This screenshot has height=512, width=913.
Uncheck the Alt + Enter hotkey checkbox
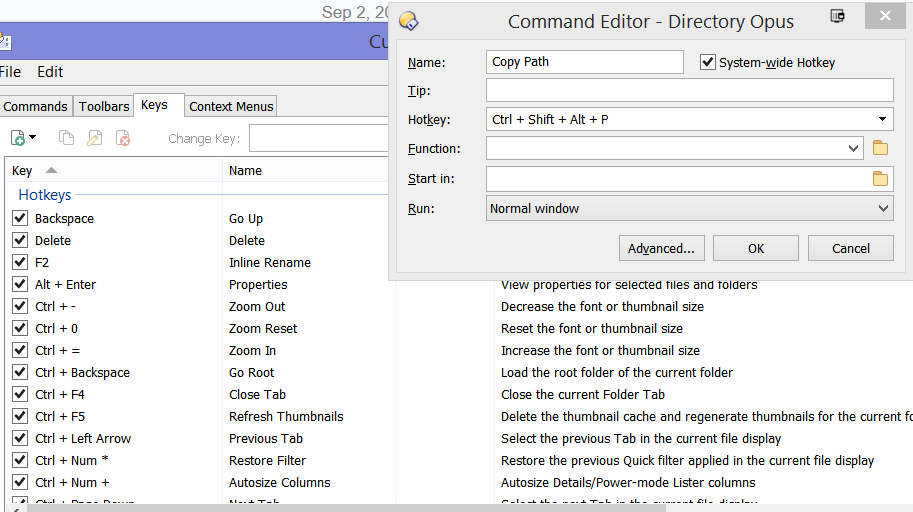click(20, 284)
